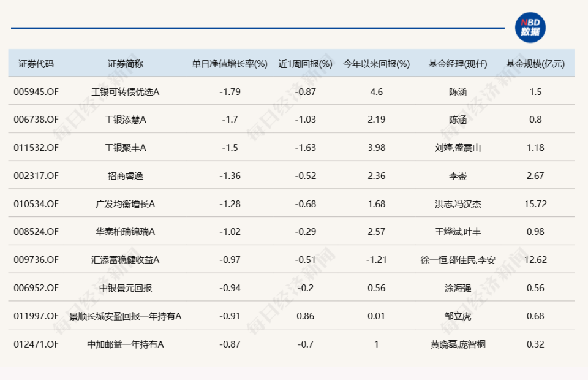Select fund name 工银添慧A
The height and width of the screenshot is (380, 588).
[125, 120]
